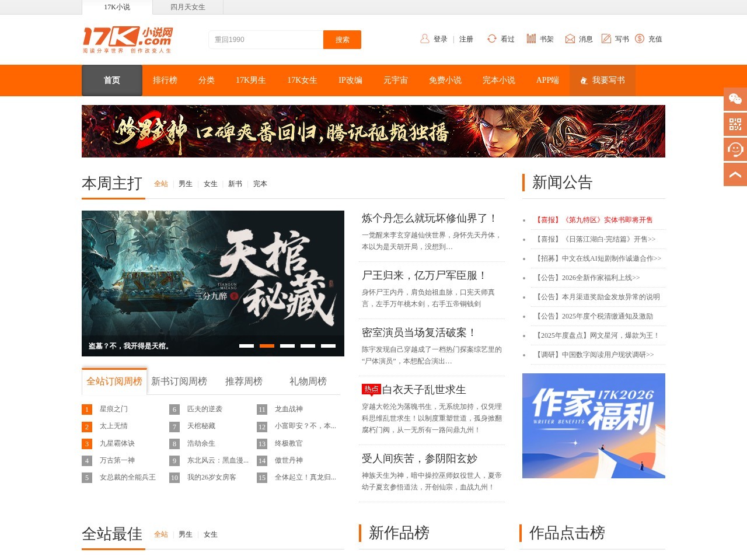Select the last carousel slide indicator
Screen dimensions: 747x560
pyautogui.click(x=328, y=346)
